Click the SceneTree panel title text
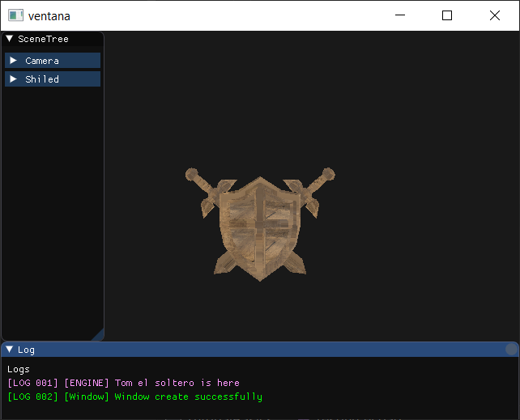The height and width of the screenshot is (420, 520). click(43, 39)
